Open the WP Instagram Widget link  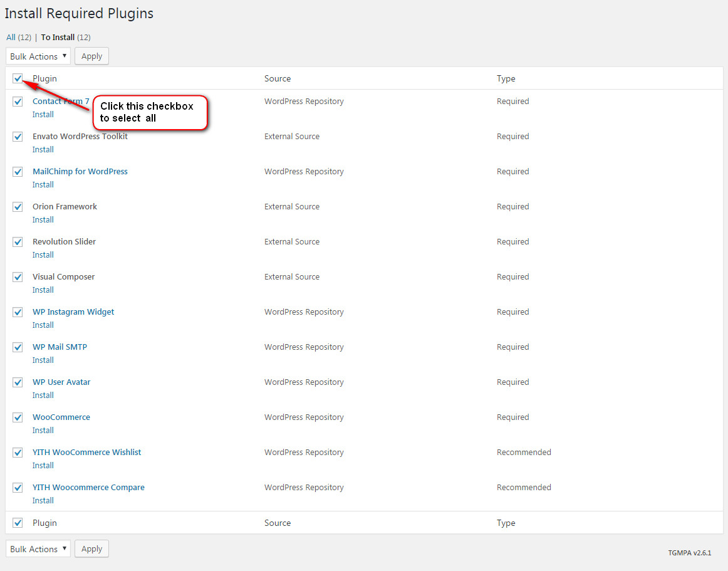pos(73,312)
